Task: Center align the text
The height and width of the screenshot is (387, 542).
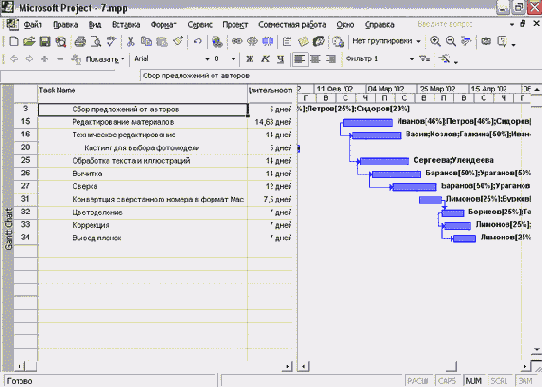Action: pyautogui.click(x=315, y=59)
